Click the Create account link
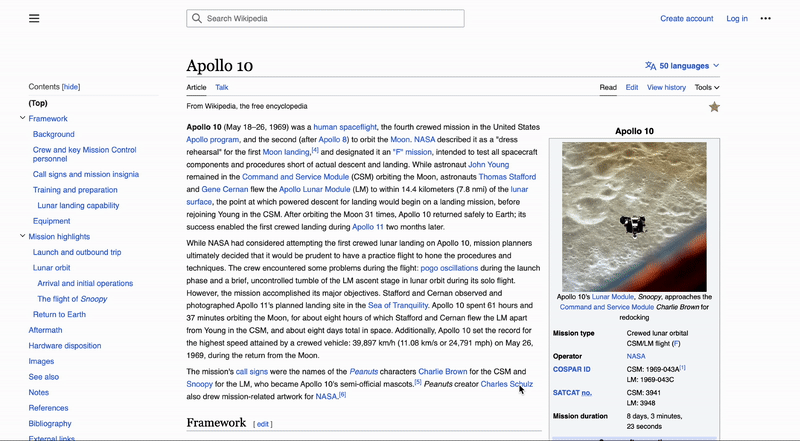The width and height of the screenshot is (800, 441). click(x=686, y=18)
